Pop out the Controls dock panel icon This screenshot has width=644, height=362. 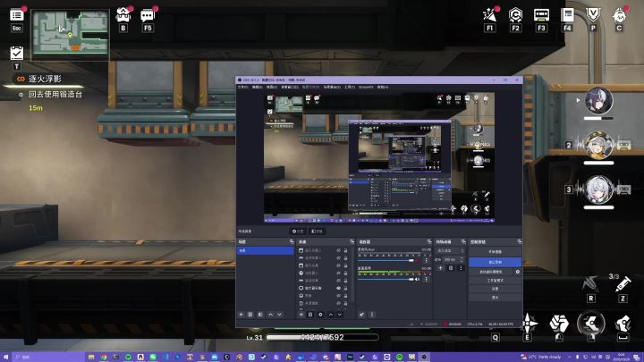(x=519, y=241)
